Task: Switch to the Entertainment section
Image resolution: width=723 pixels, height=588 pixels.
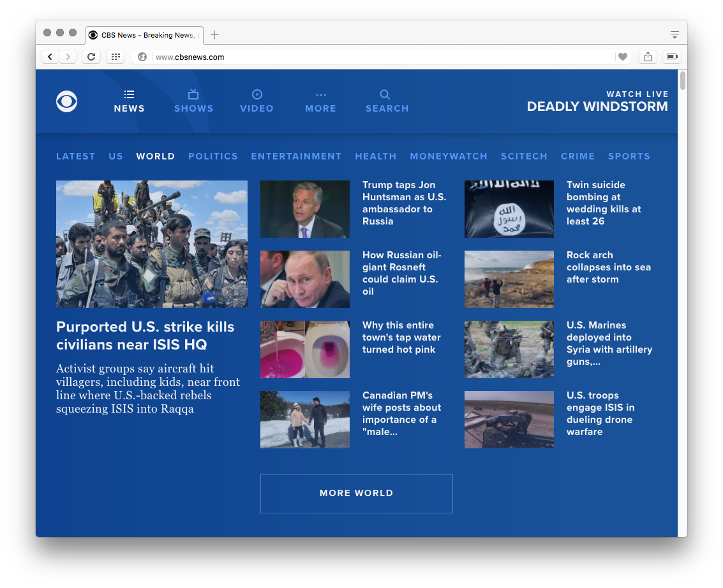Action: pos(296,156)
